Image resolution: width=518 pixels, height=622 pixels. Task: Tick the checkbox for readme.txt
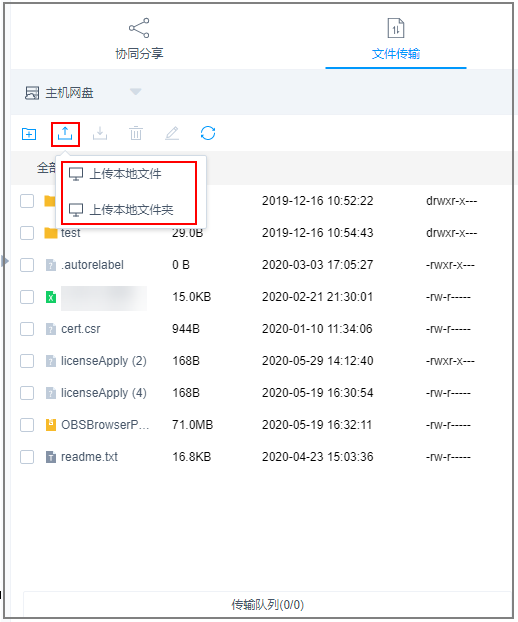point(27,457)
